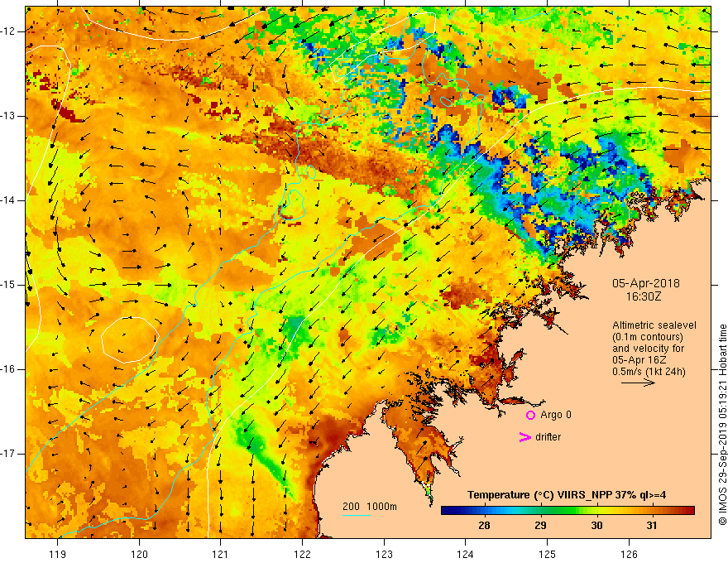Click the 'drifter' legend label

548,437
